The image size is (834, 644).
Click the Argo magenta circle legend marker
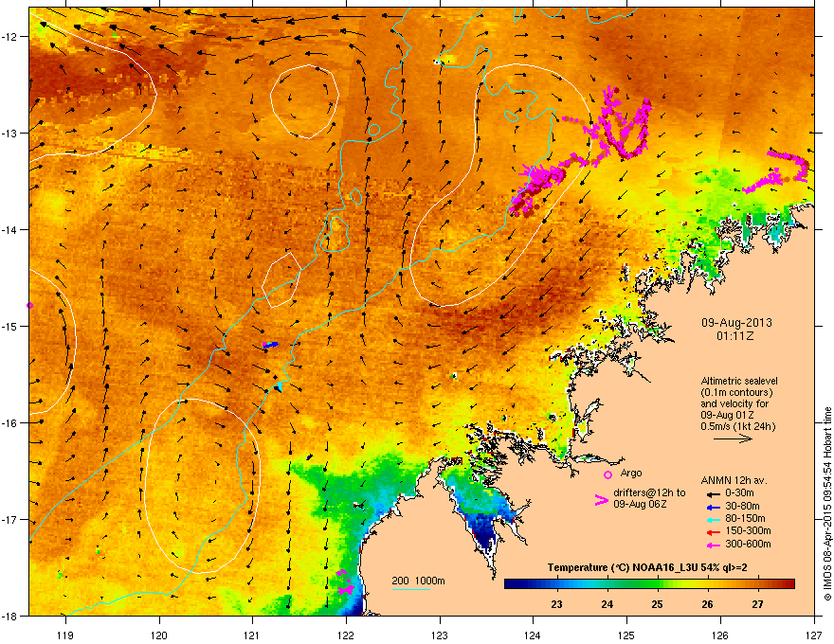tap(607, 474)
